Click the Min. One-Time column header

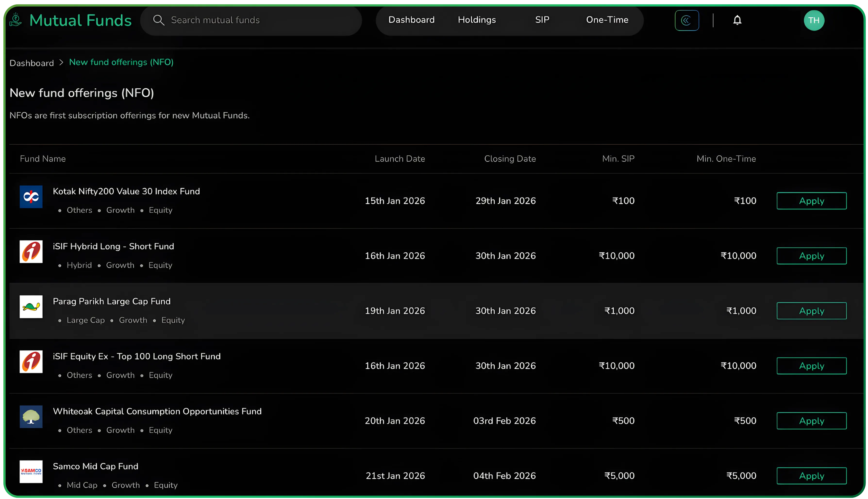[726, 159]
